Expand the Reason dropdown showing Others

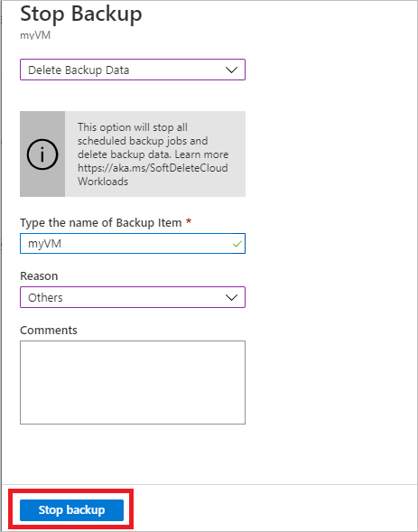coord(133,297)
